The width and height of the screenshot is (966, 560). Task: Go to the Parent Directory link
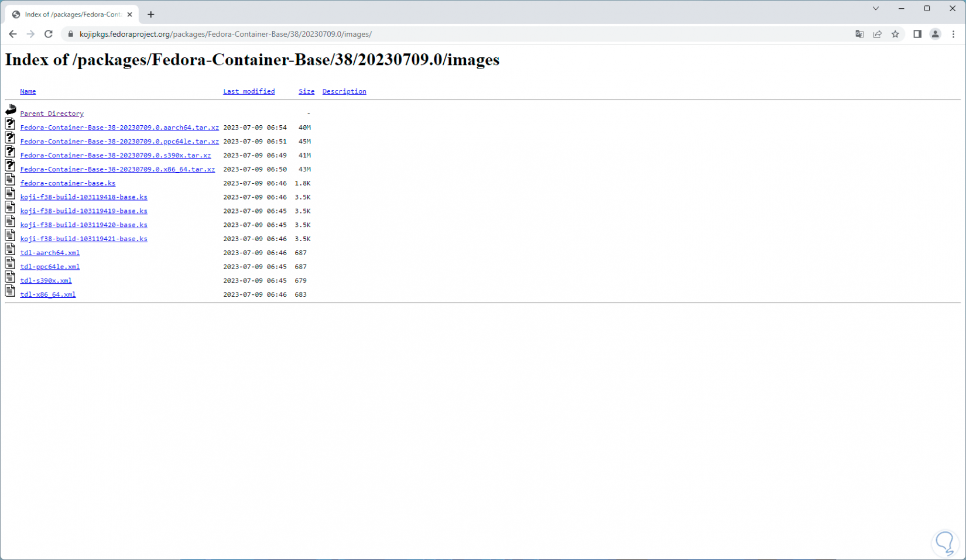click(52, 114)
